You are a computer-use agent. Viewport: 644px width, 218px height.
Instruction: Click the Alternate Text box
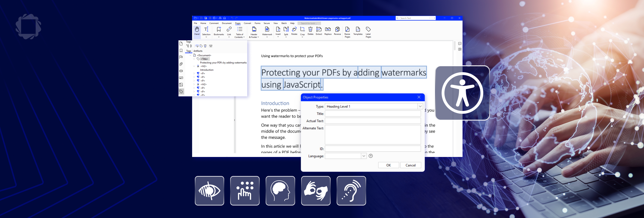tap(373, 135)
